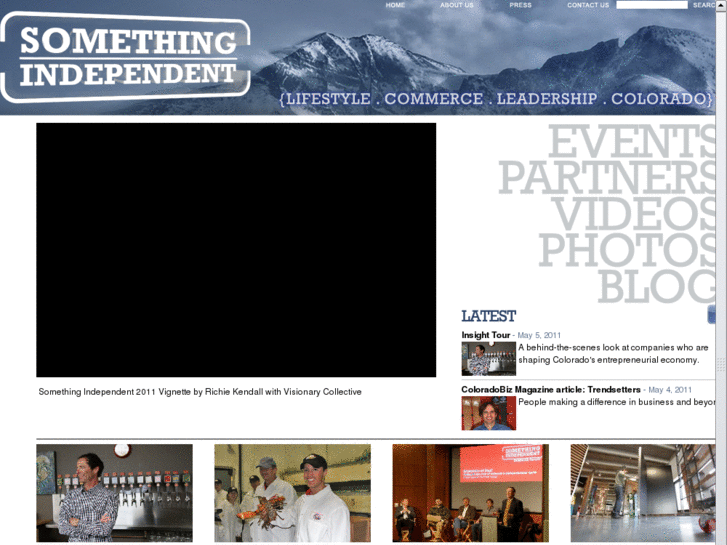This screenshot has height=545, width=727.
Task: Go to the ABOUT US page
Action: [x=457, y=5]
